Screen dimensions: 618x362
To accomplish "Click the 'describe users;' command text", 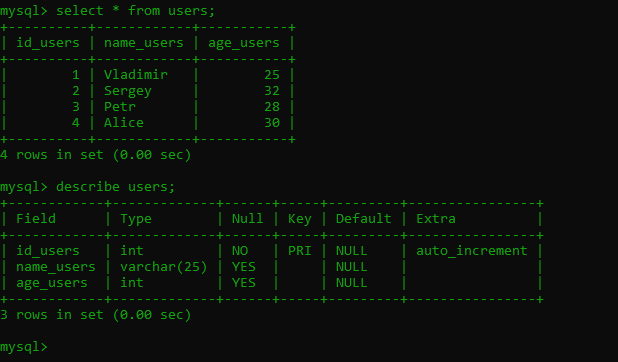I will 115,187.
